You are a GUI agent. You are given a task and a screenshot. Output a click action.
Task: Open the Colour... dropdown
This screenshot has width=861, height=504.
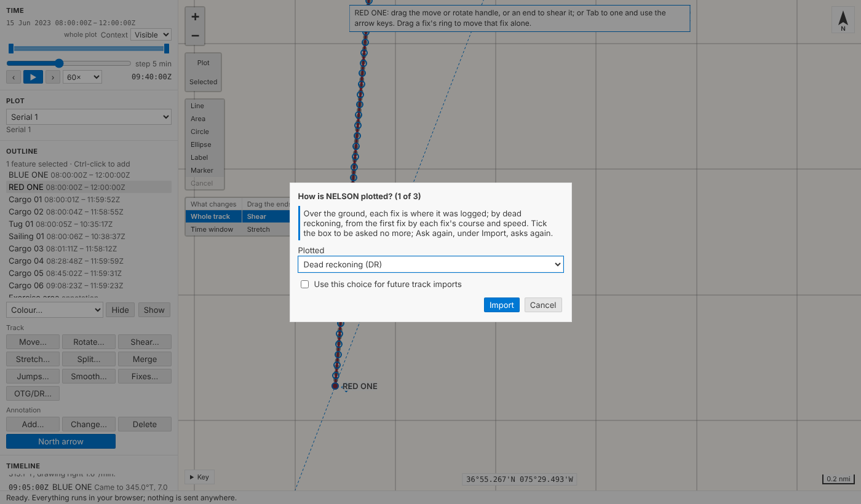click(x=54, y=310)
